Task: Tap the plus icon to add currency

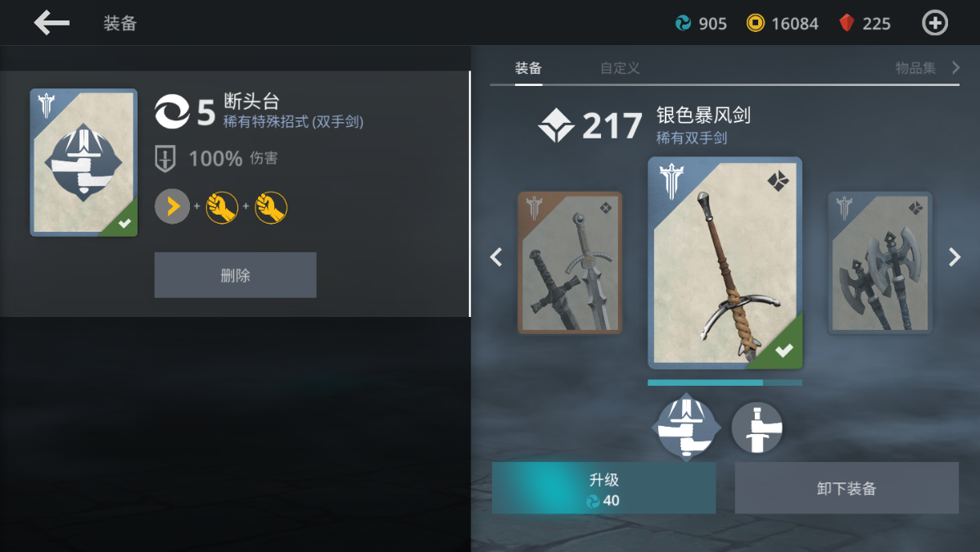Action: [934, 23]
